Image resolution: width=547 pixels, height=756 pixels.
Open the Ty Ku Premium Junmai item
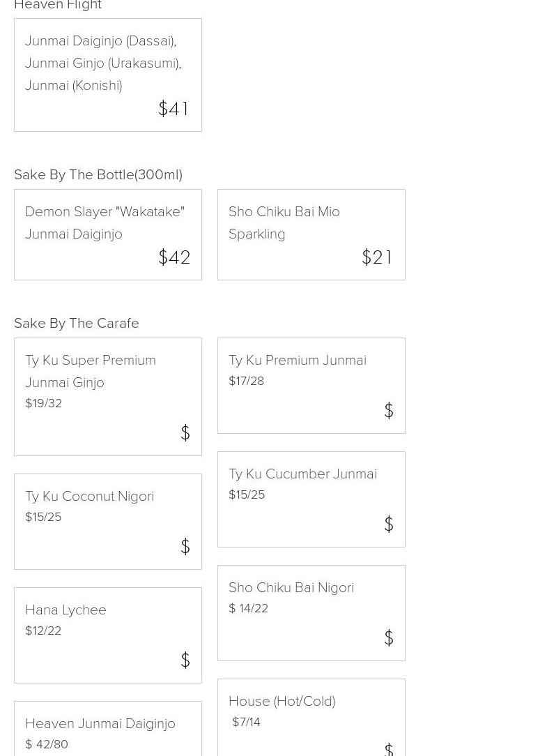pyautogui.click(x=298, y=360)
